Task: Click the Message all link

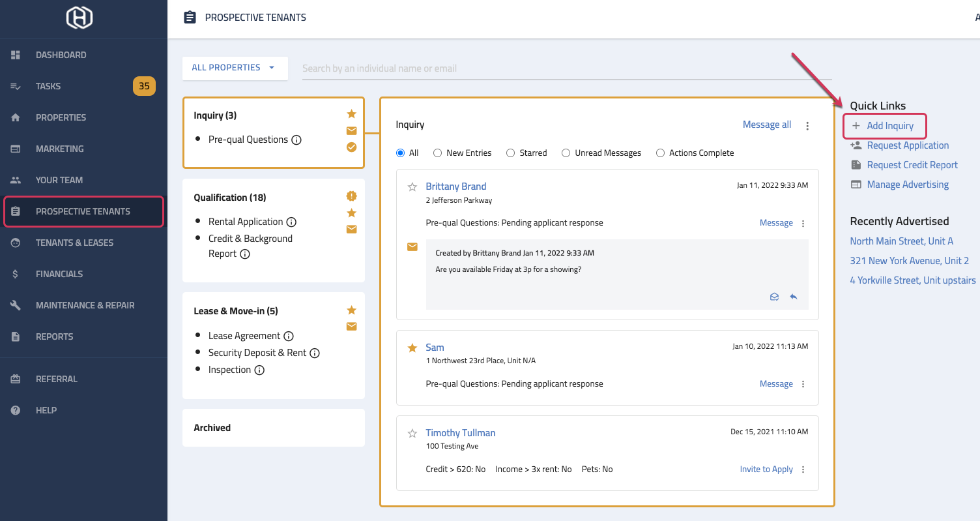Action: point(767,125)
